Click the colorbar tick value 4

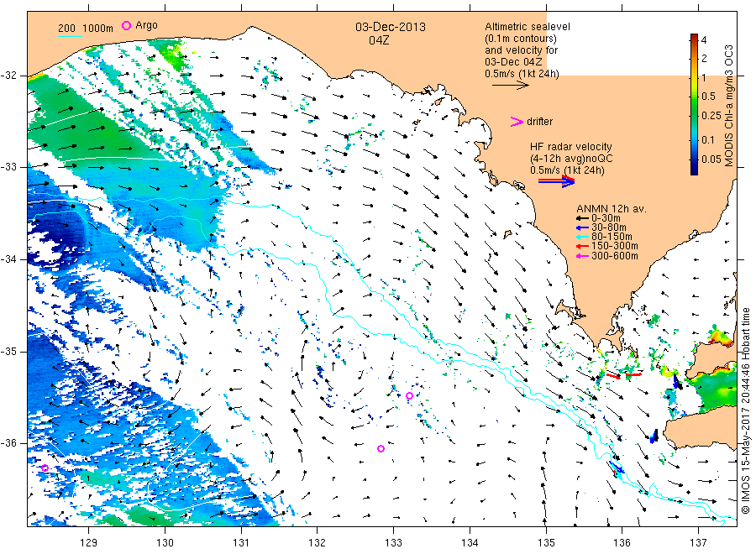[705, 40]
